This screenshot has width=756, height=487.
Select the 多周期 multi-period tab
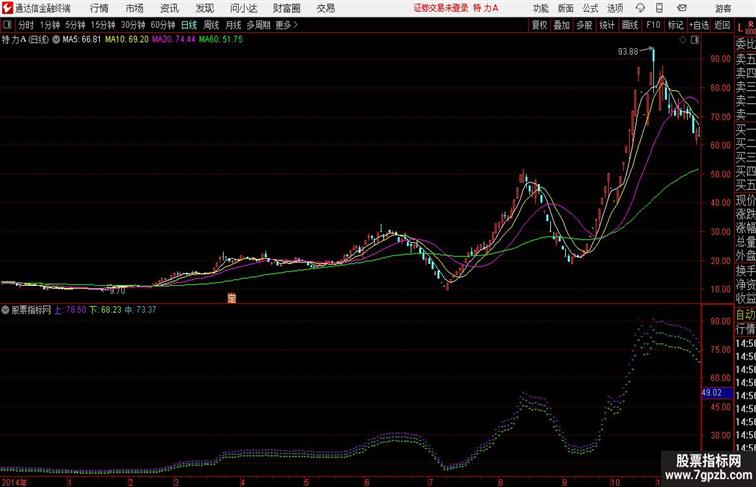258,25
